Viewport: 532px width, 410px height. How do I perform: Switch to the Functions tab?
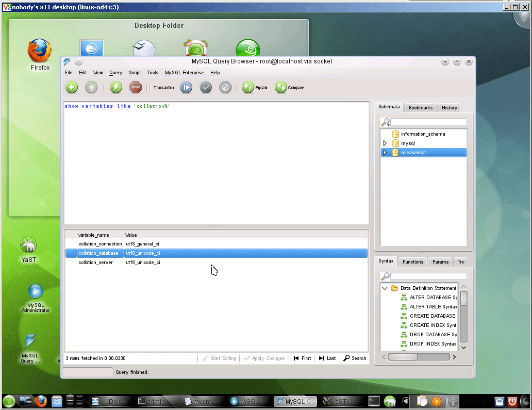(x=413, y=261)
